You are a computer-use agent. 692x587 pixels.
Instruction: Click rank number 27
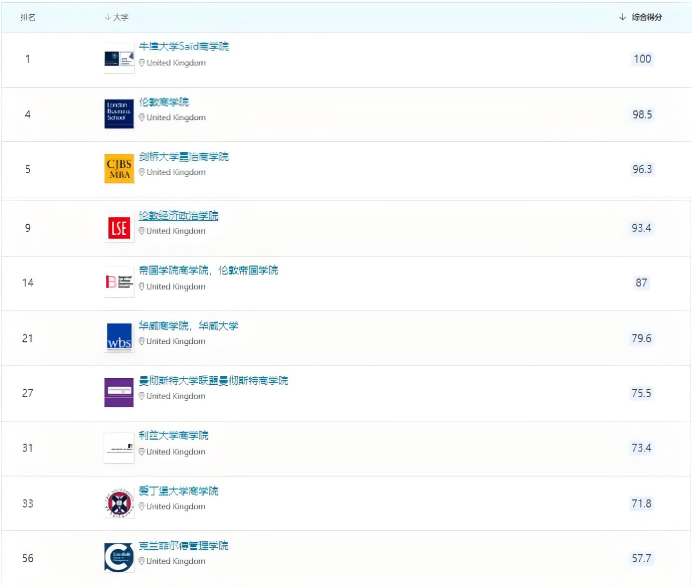pos(28,393)
